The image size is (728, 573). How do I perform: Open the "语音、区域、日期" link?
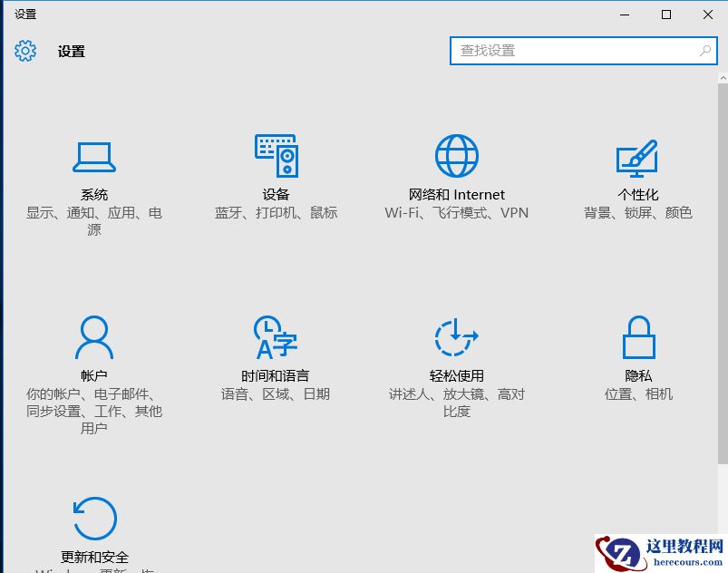[276, 394]
